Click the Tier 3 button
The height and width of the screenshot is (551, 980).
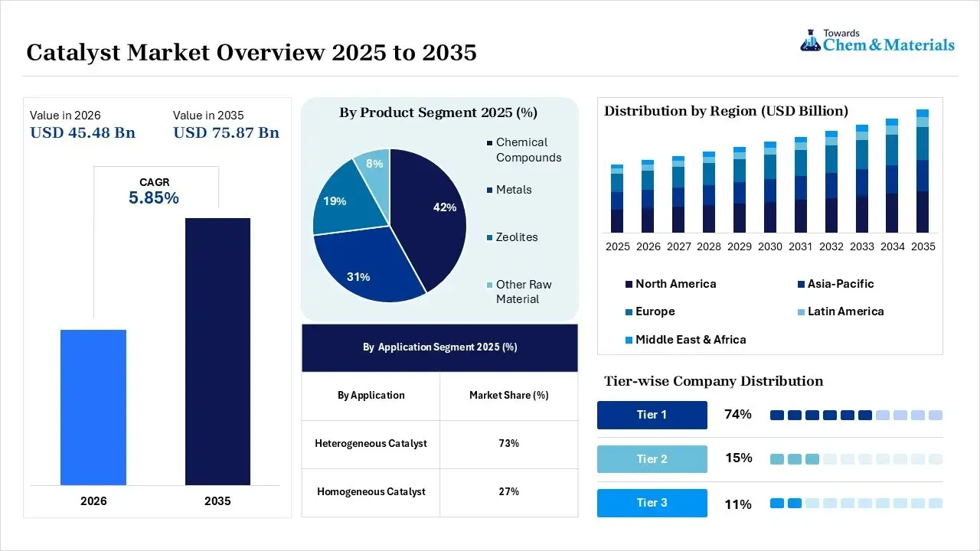coord(652,503)
